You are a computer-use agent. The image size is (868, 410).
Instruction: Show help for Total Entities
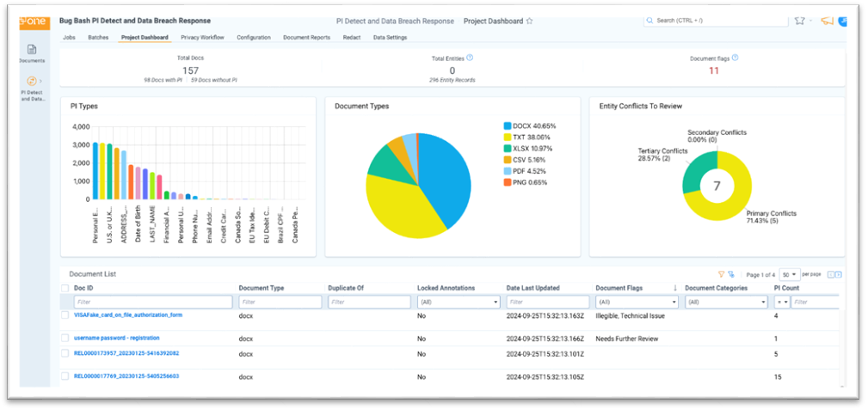[x=470, y=58]
